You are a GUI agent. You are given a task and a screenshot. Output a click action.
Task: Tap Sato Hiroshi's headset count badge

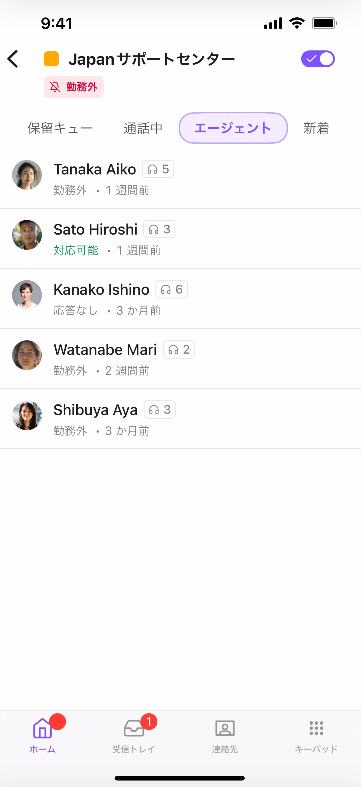(x=159, y=229)
